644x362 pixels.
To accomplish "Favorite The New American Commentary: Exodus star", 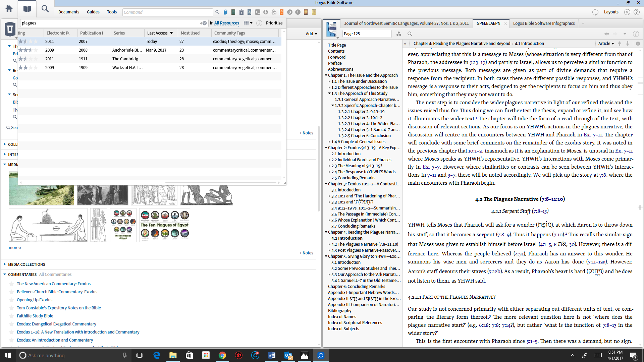I will click(11, 284).
